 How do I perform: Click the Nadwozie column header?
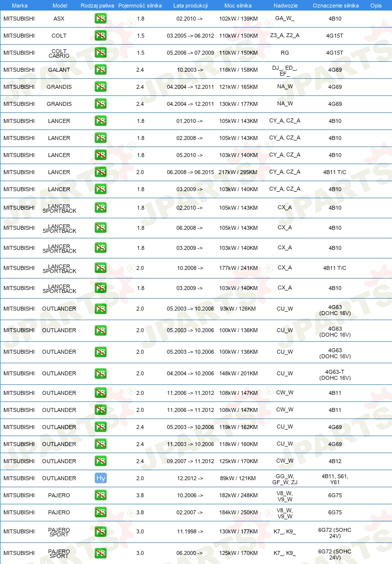tap(285, 6)
